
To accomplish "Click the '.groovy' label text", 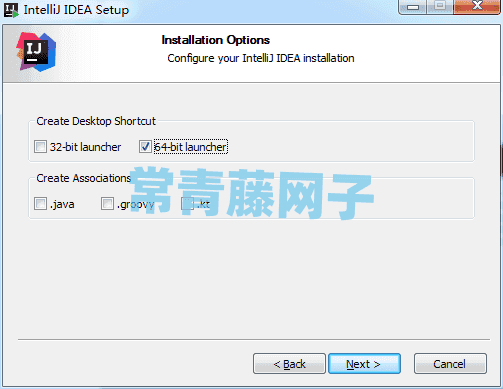I will (136, 204).
